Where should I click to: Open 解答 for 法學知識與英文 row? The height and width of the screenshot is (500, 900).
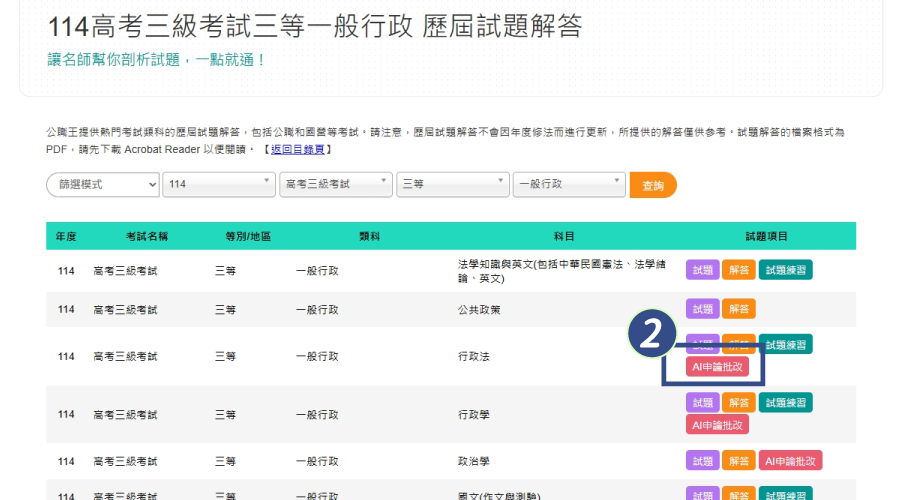pos(739,269)
